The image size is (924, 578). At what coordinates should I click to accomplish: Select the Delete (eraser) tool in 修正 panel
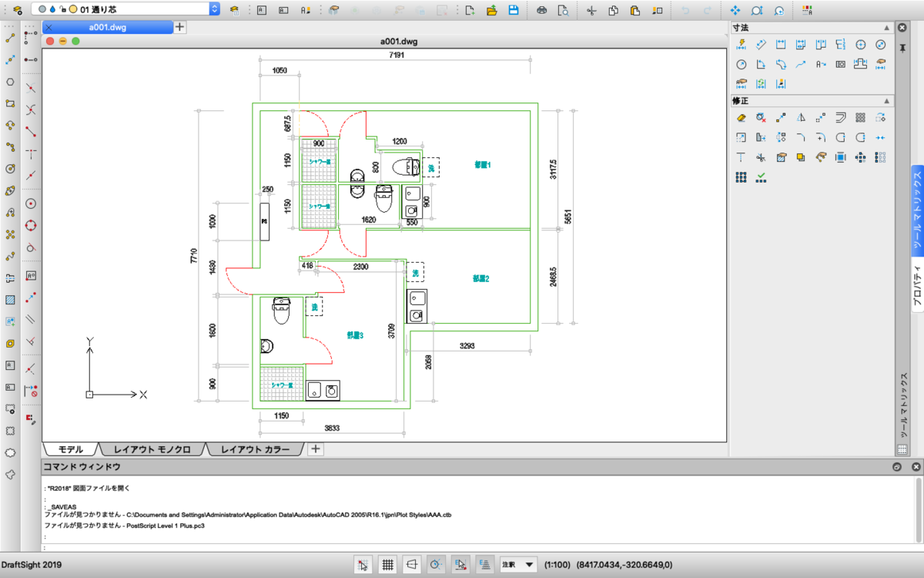click(741, 117)
